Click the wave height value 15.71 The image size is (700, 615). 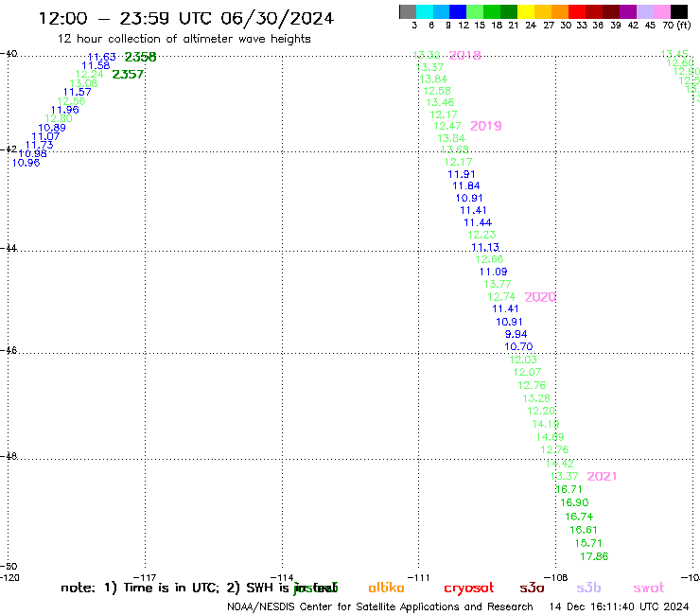(x=588, y=543)
